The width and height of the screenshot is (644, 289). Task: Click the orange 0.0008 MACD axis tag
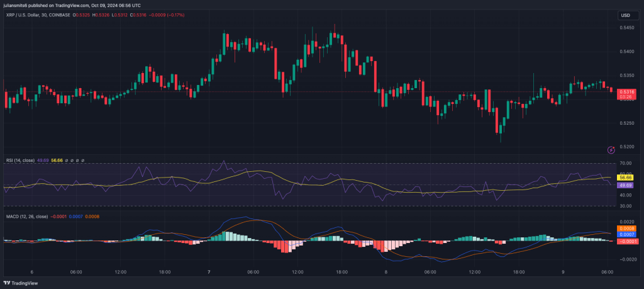click(x=627, y=228)
